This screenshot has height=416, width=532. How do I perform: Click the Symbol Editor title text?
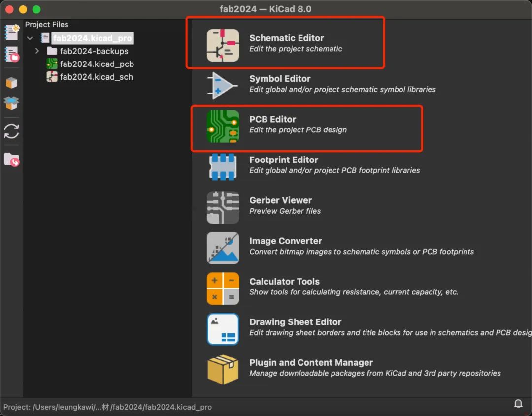[280, 79]
